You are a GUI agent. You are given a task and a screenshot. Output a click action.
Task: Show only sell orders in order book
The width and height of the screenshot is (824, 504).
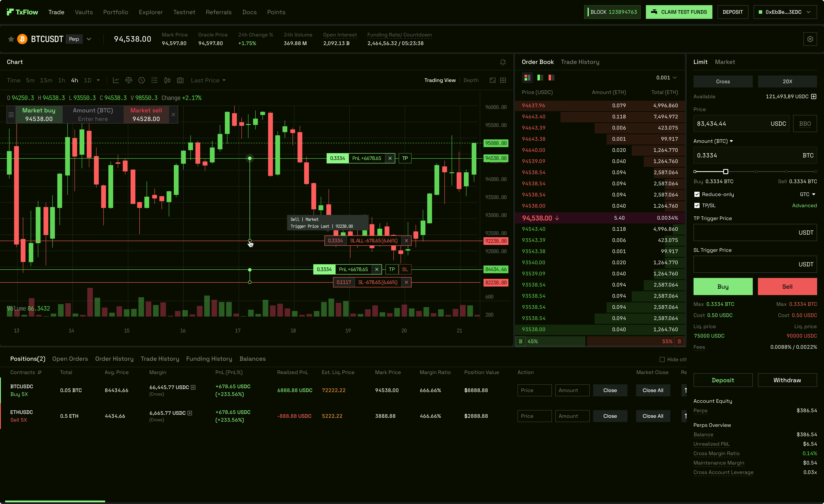[x=551, y=78]
